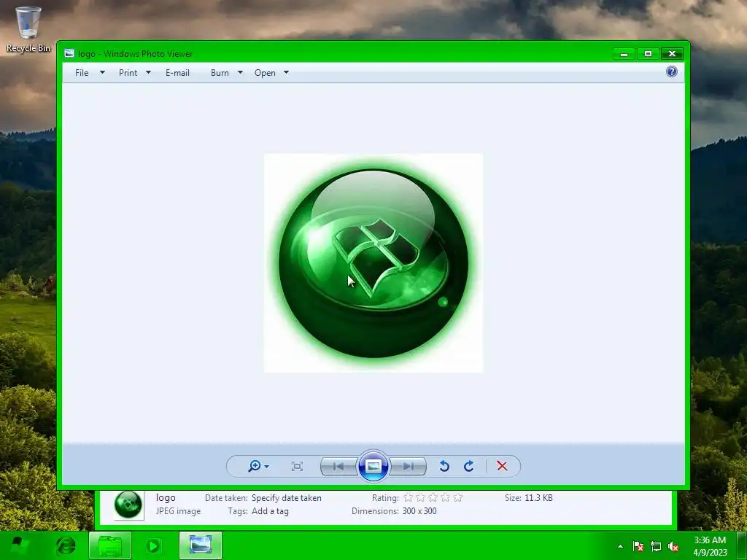
Task: Rotate the image counterclockwise
Action: [444, 466]
